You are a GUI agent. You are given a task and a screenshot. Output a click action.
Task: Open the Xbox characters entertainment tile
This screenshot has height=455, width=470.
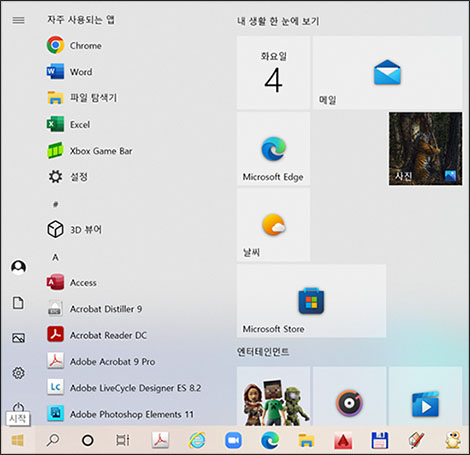point(273,396)
